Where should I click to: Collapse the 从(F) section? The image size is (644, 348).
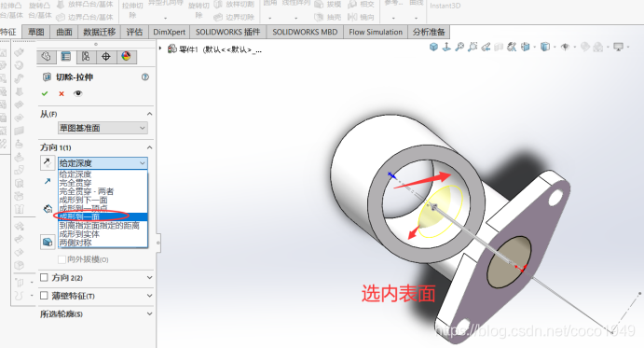tap(149, 114)
